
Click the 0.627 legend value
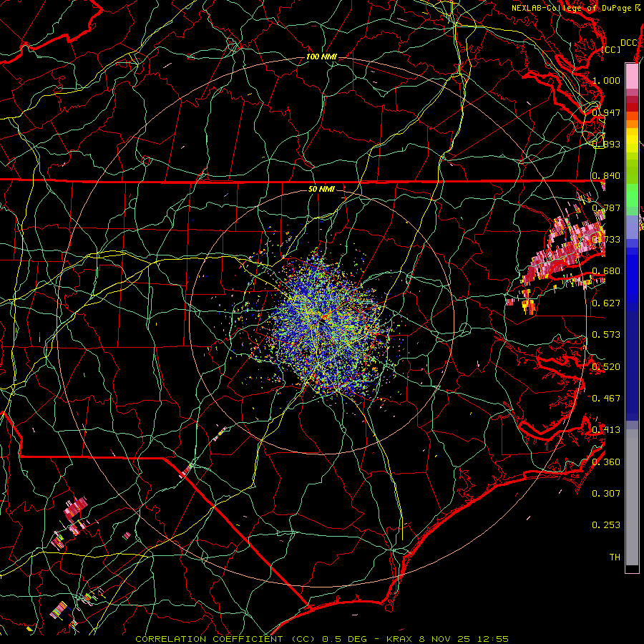(606, 303)
